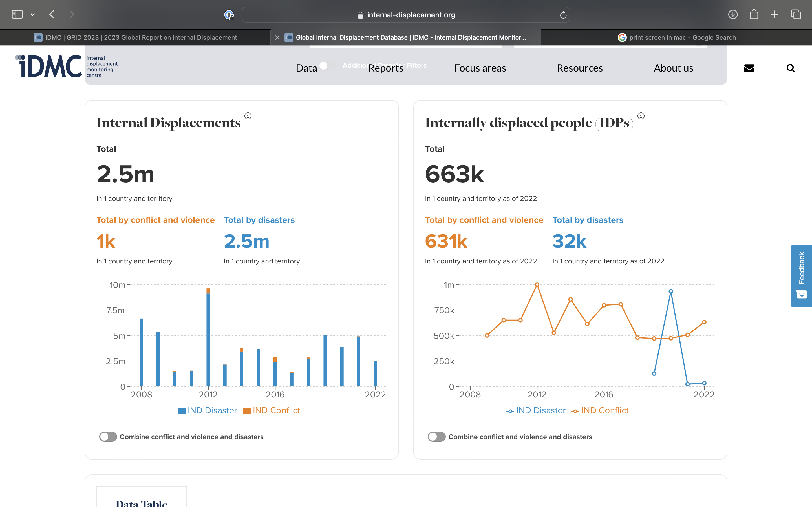Switch to GRID 2023 report tab

point(141,37)
